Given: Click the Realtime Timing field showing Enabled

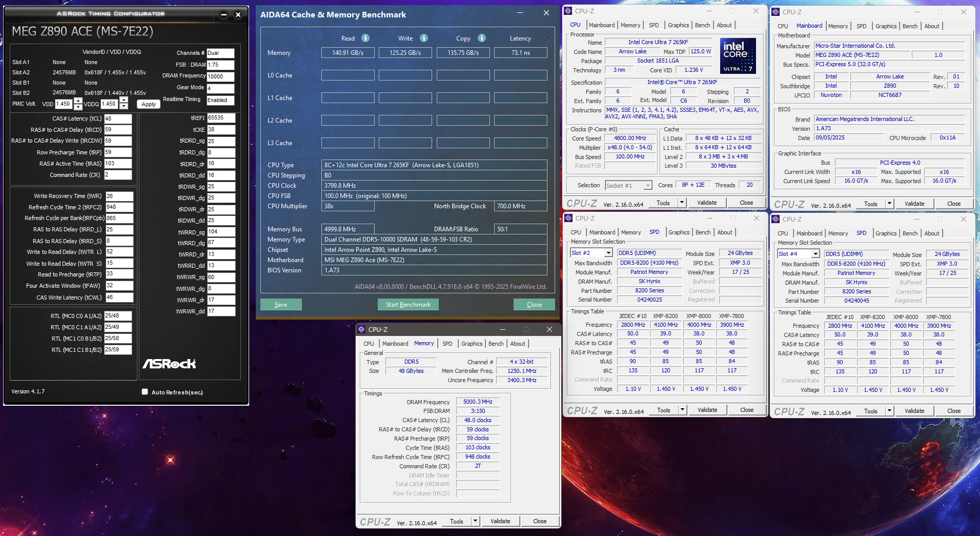Looking at the screenshot, I should pos(220,100).
